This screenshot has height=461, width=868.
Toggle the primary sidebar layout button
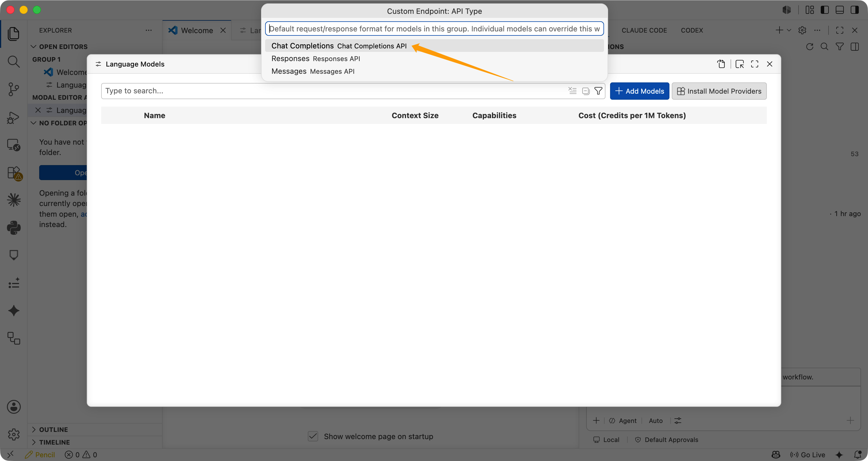(x=824, y=10)
